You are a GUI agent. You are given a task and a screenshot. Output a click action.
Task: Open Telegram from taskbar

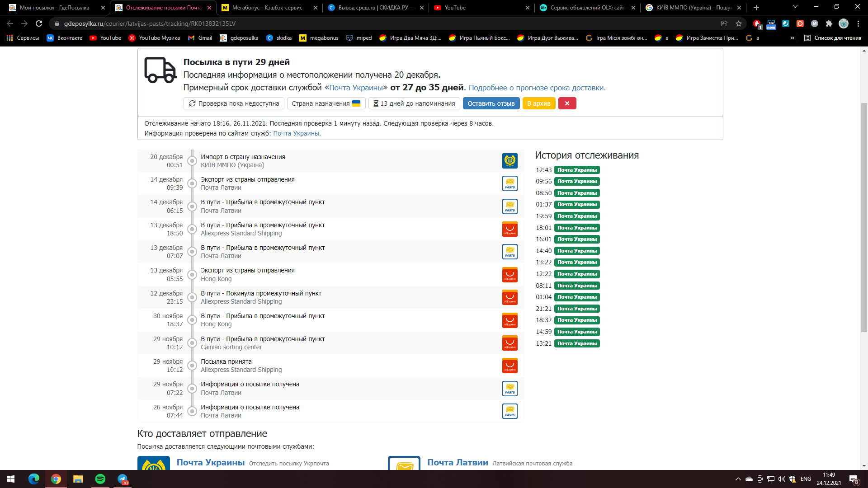[123, 479]
